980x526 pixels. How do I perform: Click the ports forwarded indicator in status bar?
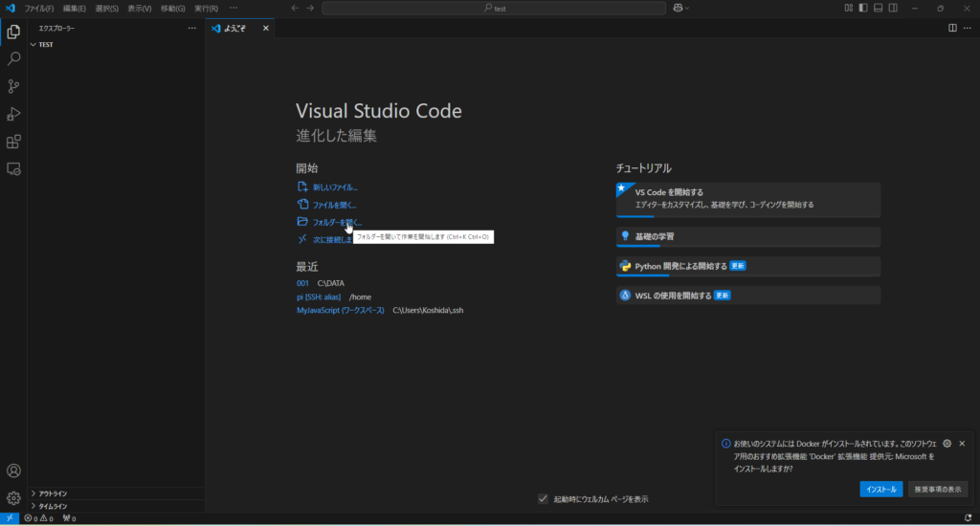(x=69, y=518)
